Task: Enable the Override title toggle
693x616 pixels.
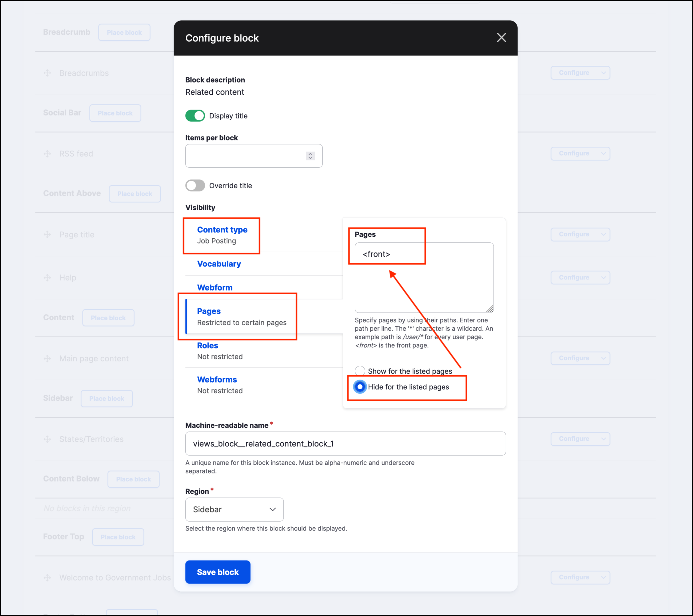Action: click(x=195, y=186)
